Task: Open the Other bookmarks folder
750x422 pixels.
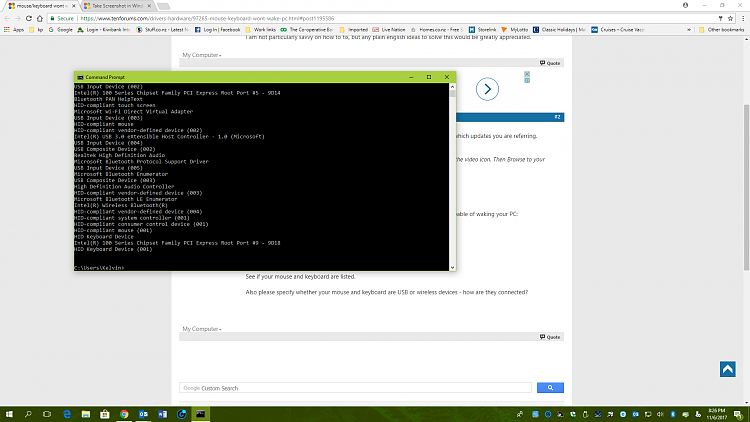Action: (x=724, y=30)
